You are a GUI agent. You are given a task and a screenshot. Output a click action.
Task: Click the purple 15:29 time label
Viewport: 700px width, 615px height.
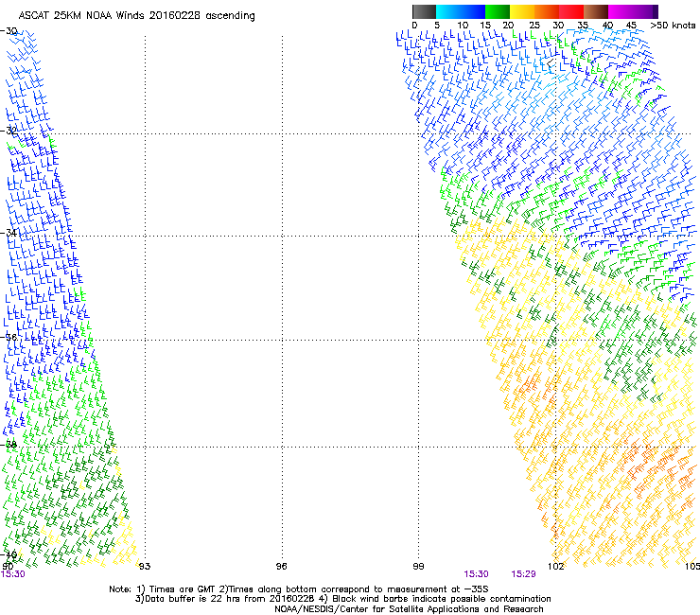point(523,574)
